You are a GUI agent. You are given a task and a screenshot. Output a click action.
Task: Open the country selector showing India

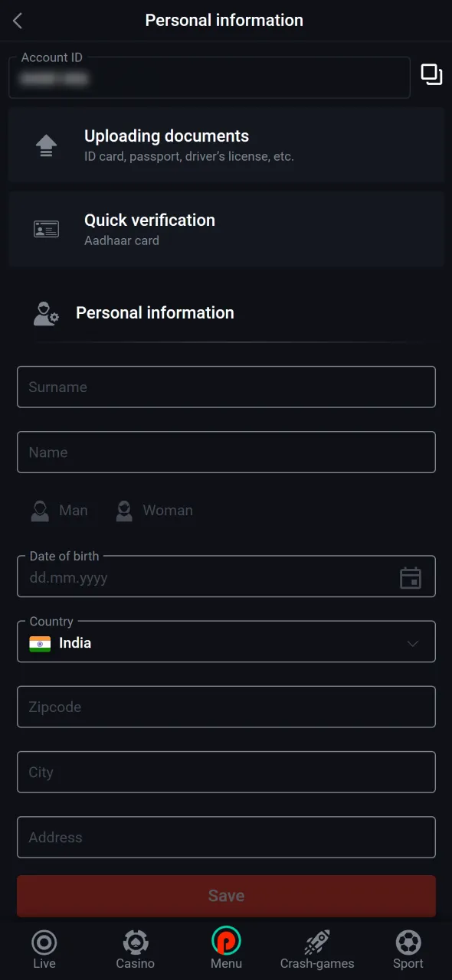pyautogui.click(x=226, y=642)
